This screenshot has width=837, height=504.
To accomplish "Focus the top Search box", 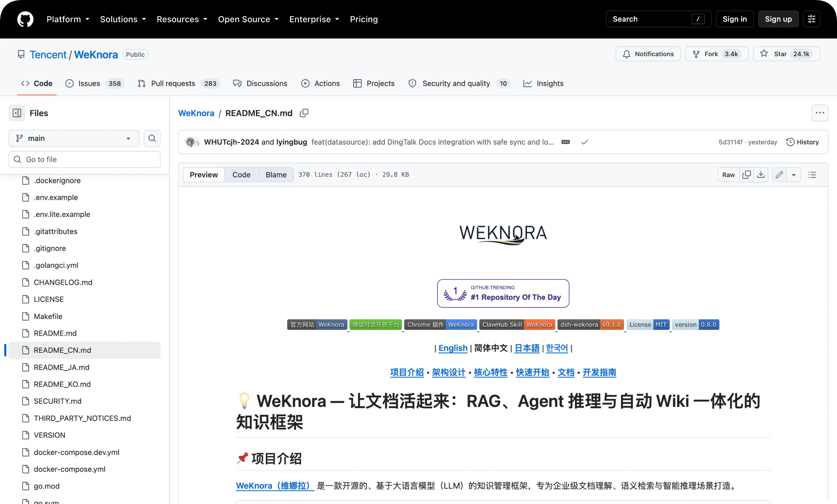I will [658, 19].
